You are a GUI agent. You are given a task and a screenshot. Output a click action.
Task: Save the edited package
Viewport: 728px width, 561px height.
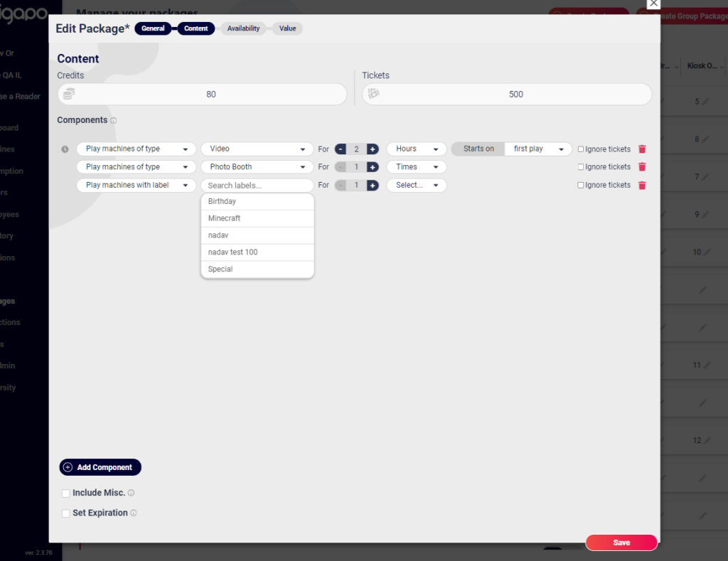621,543
